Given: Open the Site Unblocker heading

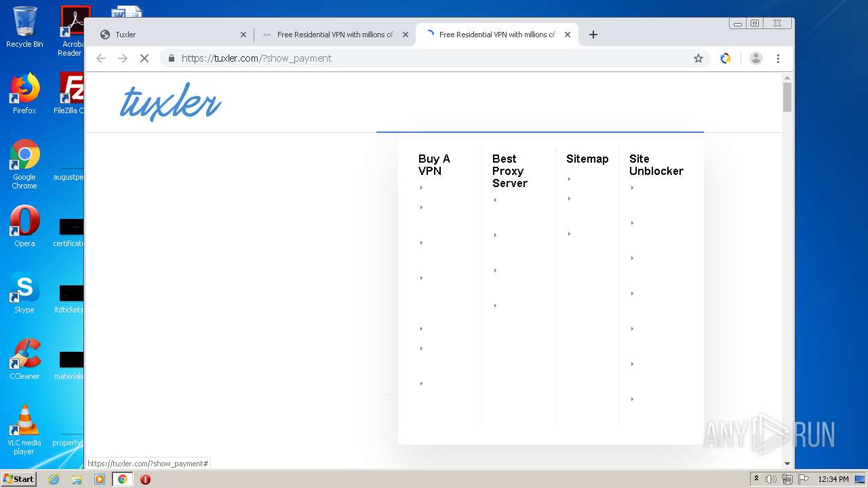Looking at the screenshot, I should coord(656,165).
